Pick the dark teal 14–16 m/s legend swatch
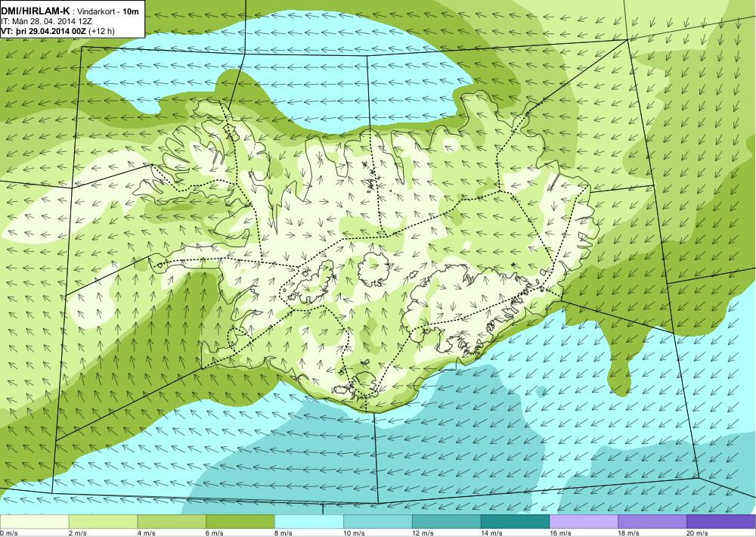756x537 pixels. coord(516,522)
